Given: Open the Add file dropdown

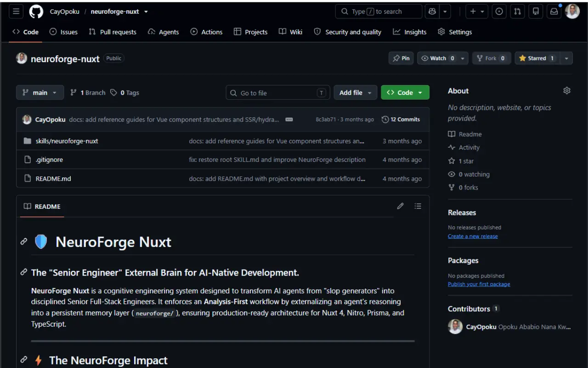Looking at the screenshot, I should click(x=355, y=92).
